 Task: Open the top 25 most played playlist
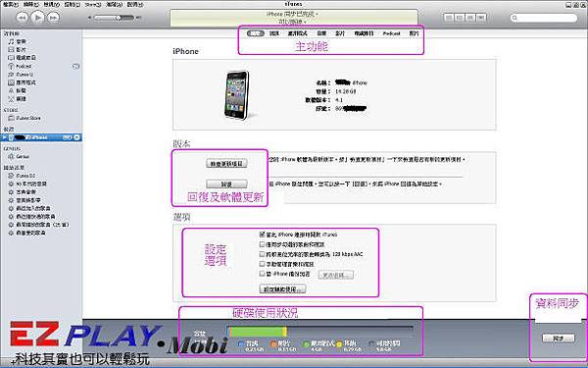[38, 225]
